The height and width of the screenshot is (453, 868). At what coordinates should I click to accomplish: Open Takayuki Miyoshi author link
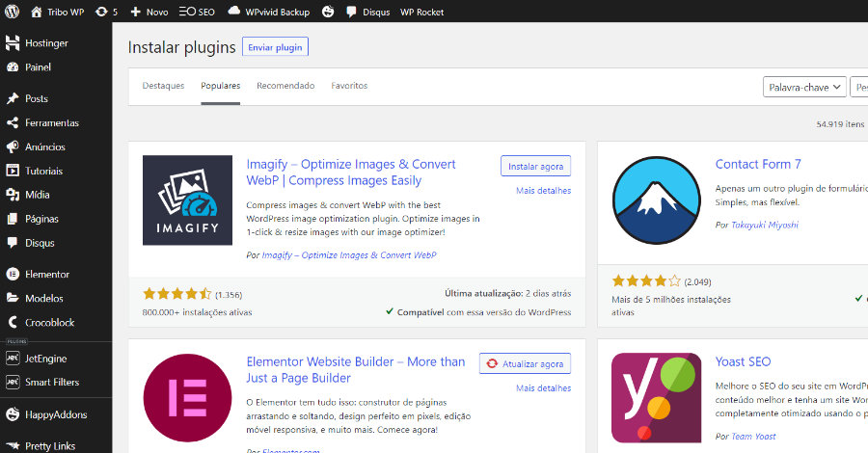pyautogui.click(x=765, y=225)
